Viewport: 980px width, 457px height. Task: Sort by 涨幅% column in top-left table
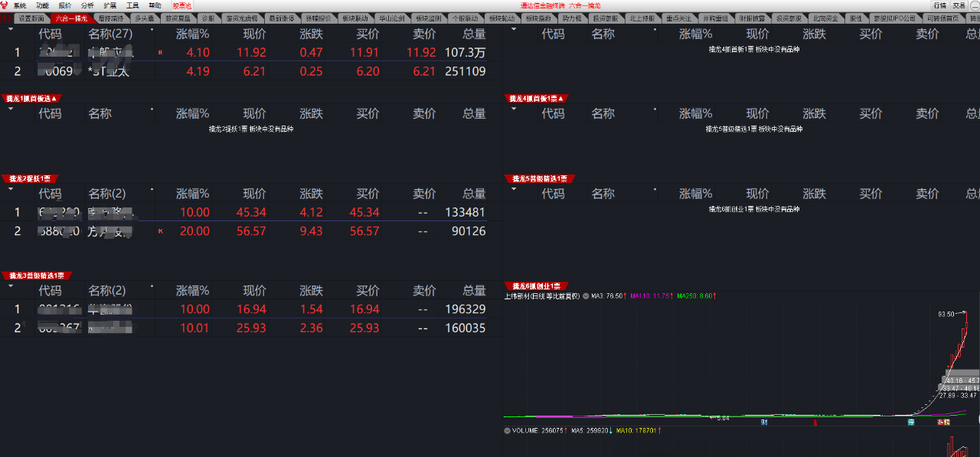pyautogui.click(x=192, y=34)
